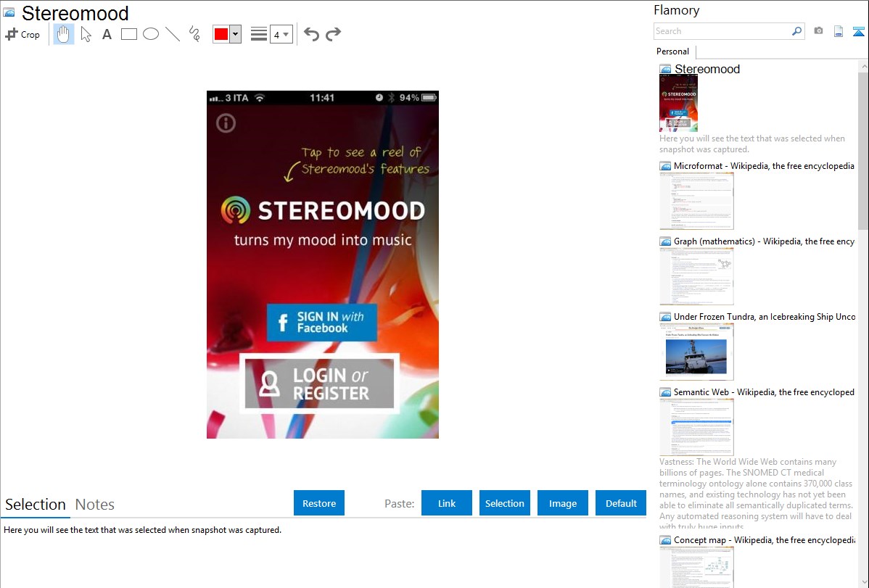Switch to the Notes tab
869x588 pixels.
pyautogui.click(x=95, y=505)
